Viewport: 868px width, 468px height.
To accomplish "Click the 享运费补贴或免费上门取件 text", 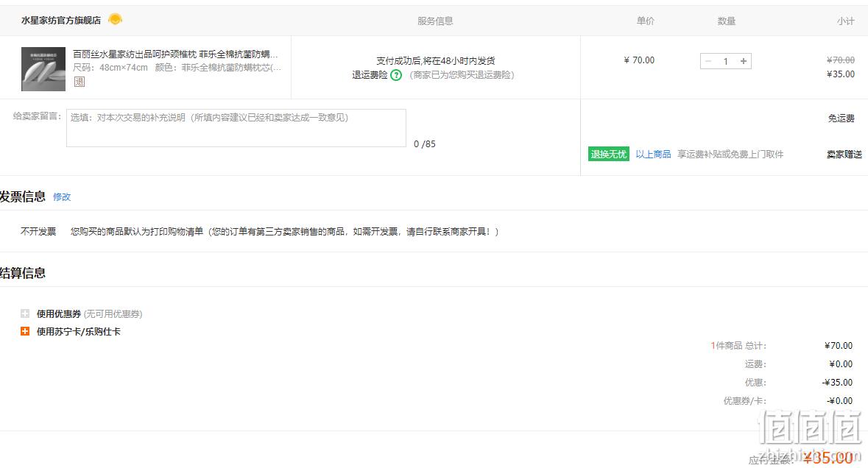I will tap(730, 155).
